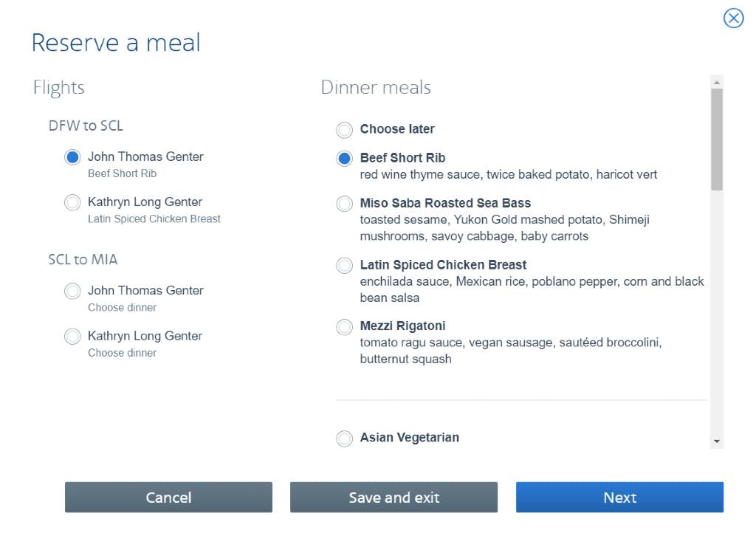Click the scrollbar down arrow
Screen dimensions: 756x533
[717, 442]
